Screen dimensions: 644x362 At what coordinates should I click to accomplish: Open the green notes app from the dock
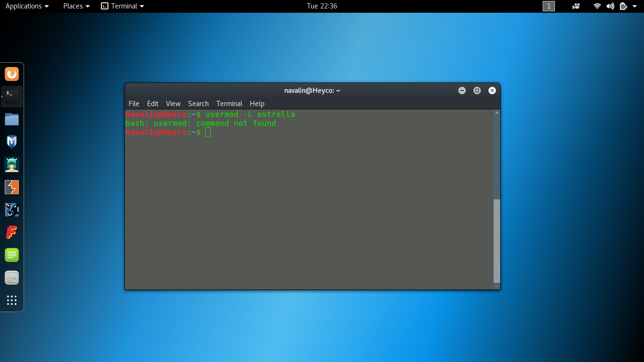click(11, 255)
